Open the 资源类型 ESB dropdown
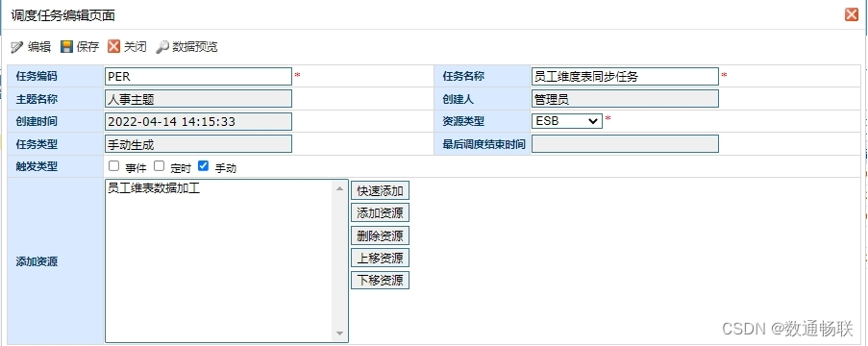This screenshot has height=346, width=868. coord(567,121)
